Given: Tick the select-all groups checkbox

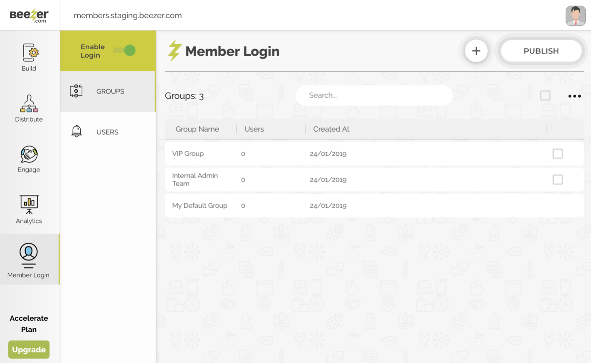Looking at the screenshot, I should 545,96.
